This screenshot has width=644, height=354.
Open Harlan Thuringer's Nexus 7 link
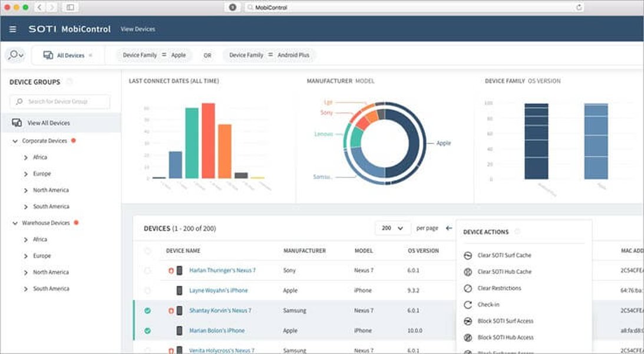click(x=222, y=271)
